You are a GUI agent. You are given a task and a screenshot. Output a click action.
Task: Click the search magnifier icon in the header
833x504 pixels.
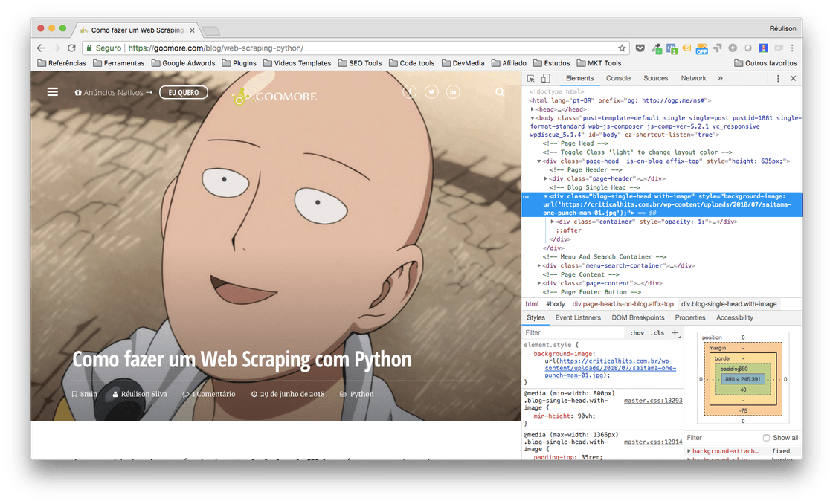[x=500, y=91]
